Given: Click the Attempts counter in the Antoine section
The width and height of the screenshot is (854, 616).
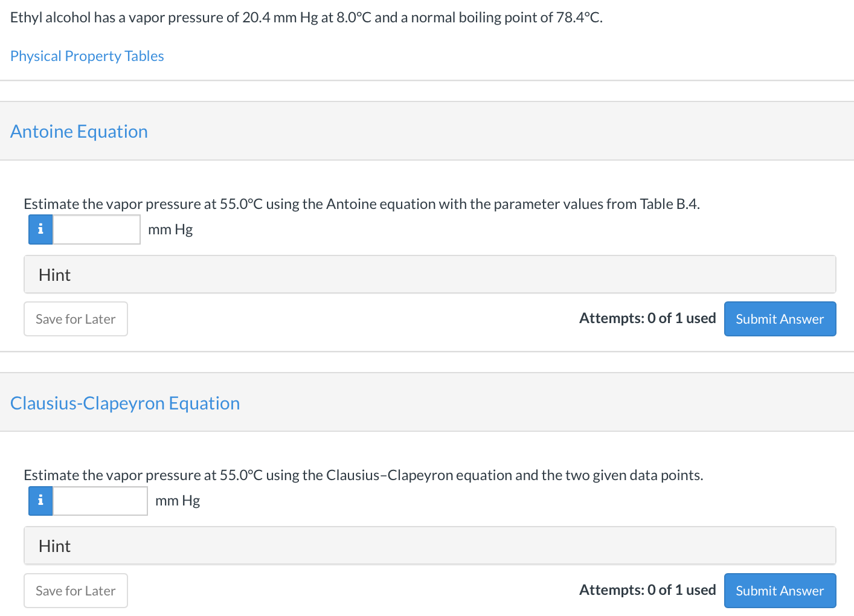Looking at the screenshot, I should coord(647,318).
